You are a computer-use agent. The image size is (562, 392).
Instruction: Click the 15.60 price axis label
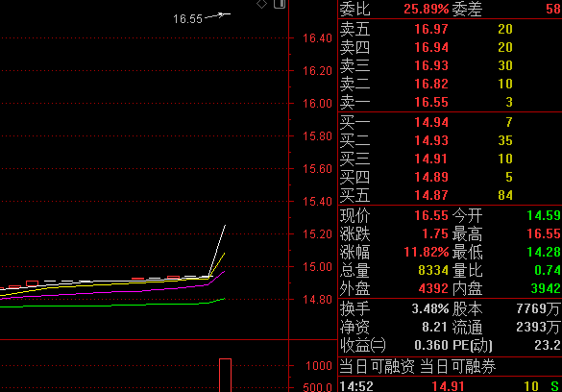(x=318, y=169)
